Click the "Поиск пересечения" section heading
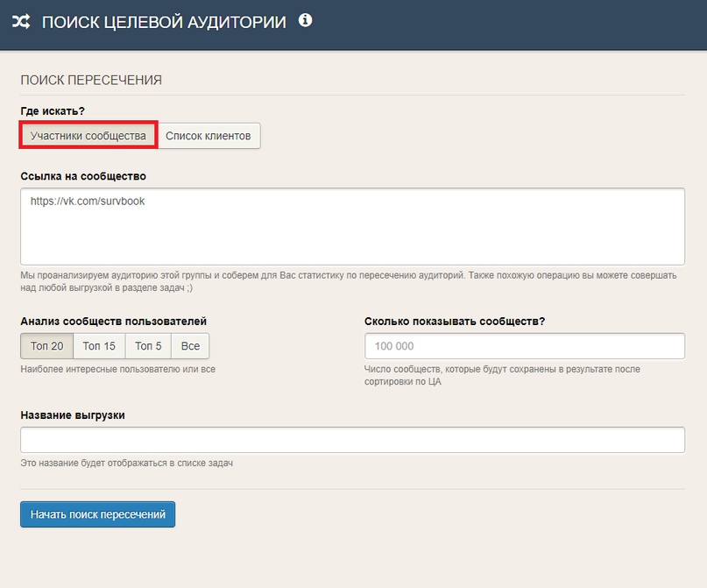Viewport: 707px width, 588px height. coord(91,80)
